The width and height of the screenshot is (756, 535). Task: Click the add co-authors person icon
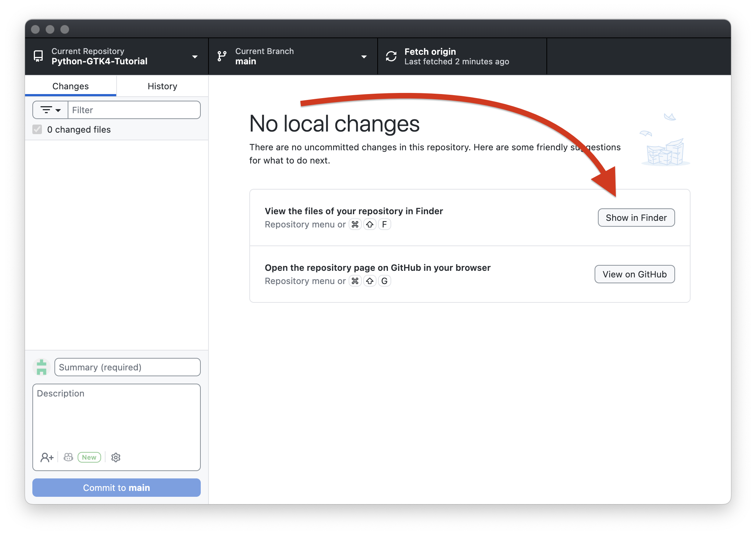click(x=47, y=457)
